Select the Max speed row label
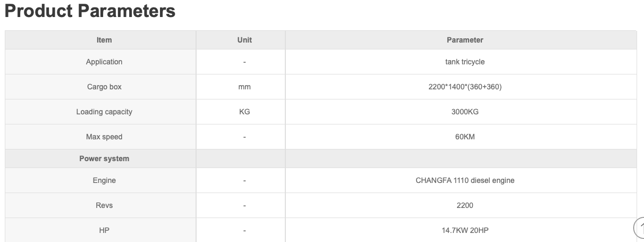 coord(104,137)
